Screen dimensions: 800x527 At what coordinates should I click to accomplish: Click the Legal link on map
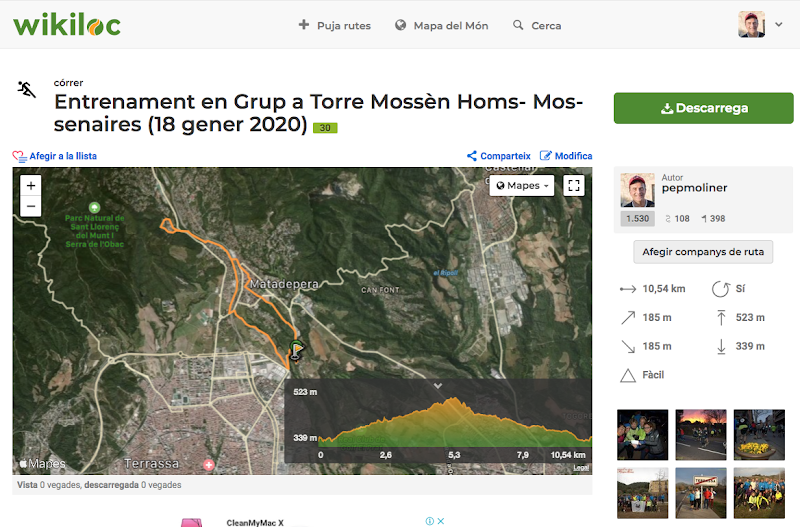[x=581, y=468]
